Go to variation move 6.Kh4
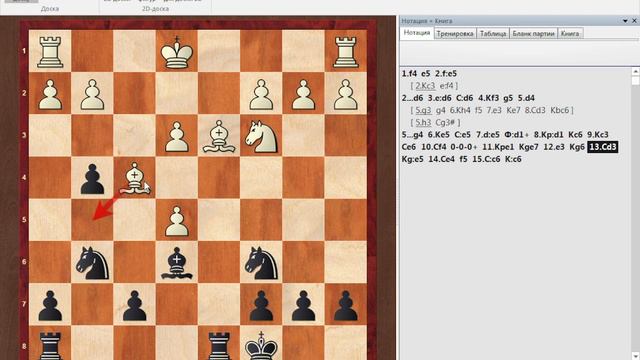The width and height of the screenshot is (640, 360). click(x=460, y=110)
